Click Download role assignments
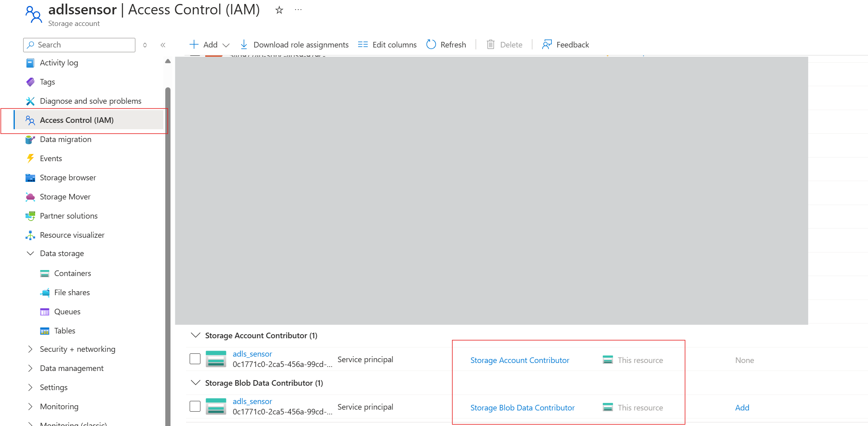The width and height of the screenshot is (868, 426). 294,44
